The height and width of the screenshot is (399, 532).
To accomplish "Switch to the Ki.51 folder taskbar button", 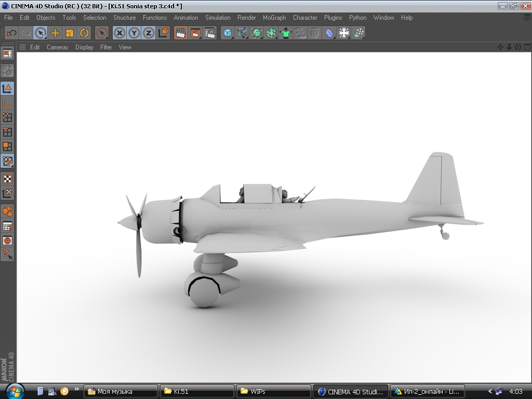I will (196, 391).
